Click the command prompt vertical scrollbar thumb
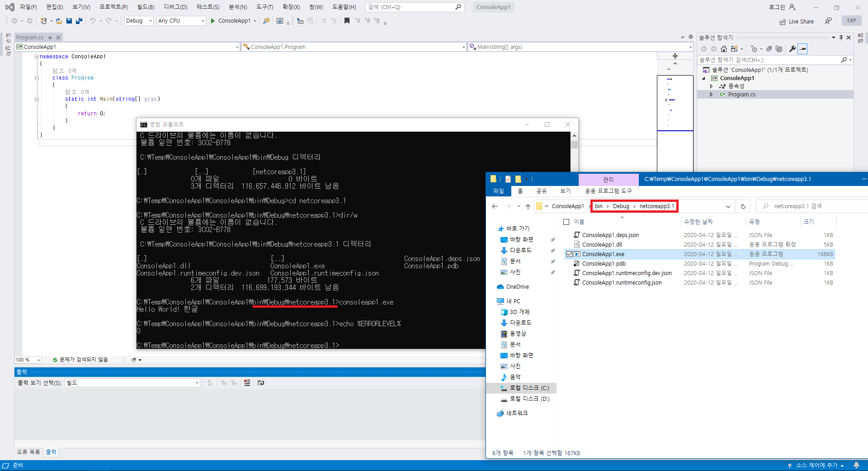 pyautogui.click(x=574, y=145)
